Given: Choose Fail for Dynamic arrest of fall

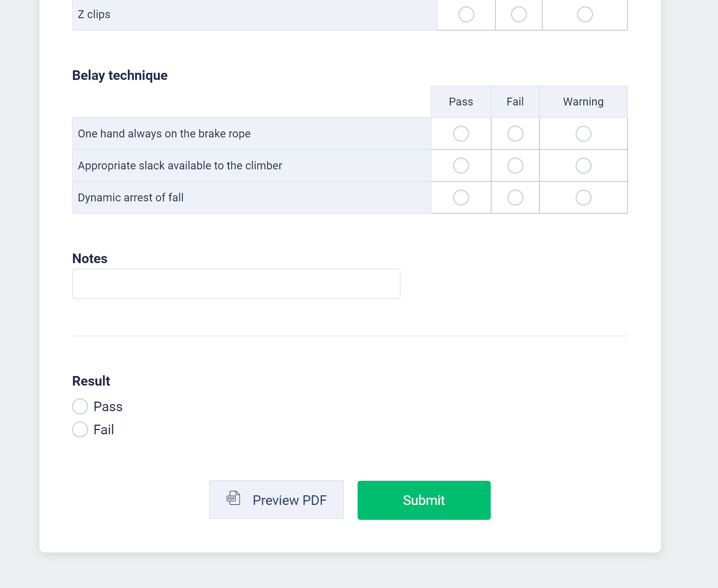Looking at the screenshot, I should (x=515, y=197).
